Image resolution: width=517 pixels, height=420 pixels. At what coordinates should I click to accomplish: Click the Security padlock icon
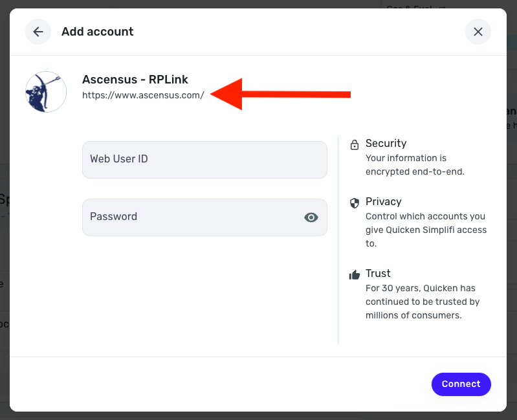(355, 145)
